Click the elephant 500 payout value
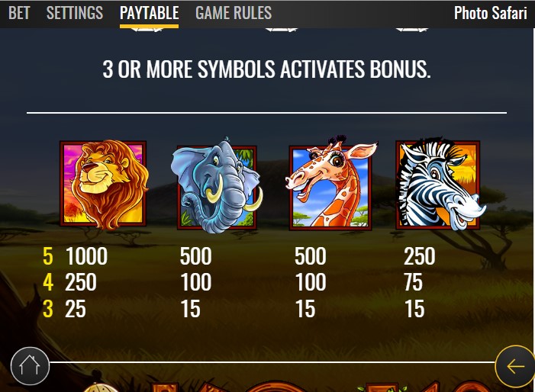This screenshot has width=535, height=392. [x=196, y=256]
